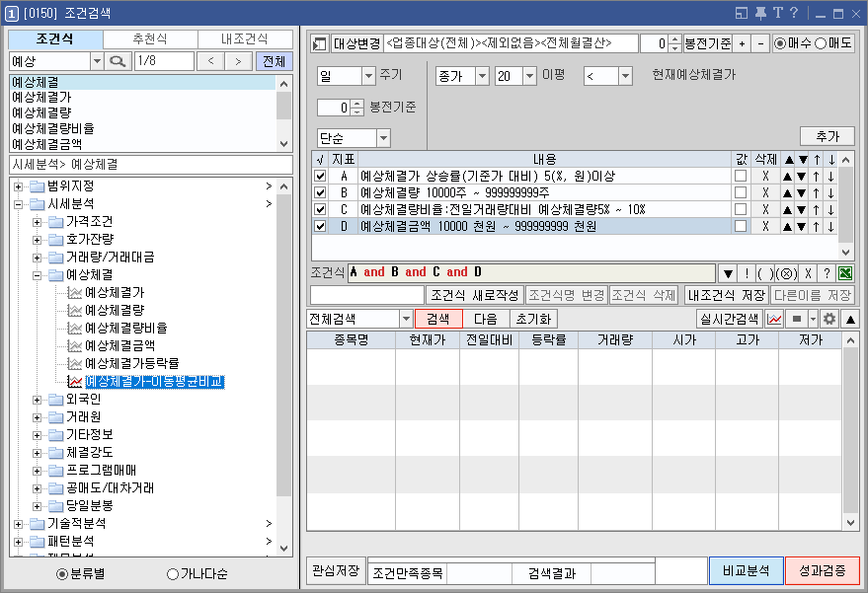Run the search with 검색 button
This screenshot has width=868, height=593.
pos(437,319)
